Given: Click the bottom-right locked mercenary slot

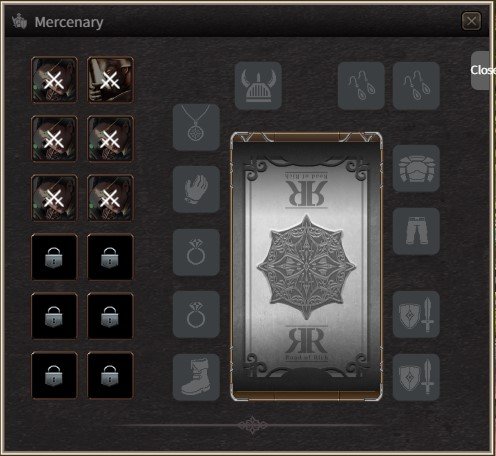Looking at the screenshot, I should click(110, 375).
